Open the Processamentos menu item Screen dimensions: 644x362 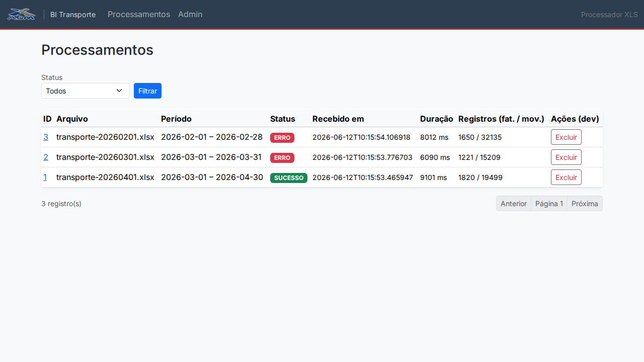[x=139, y=14]
